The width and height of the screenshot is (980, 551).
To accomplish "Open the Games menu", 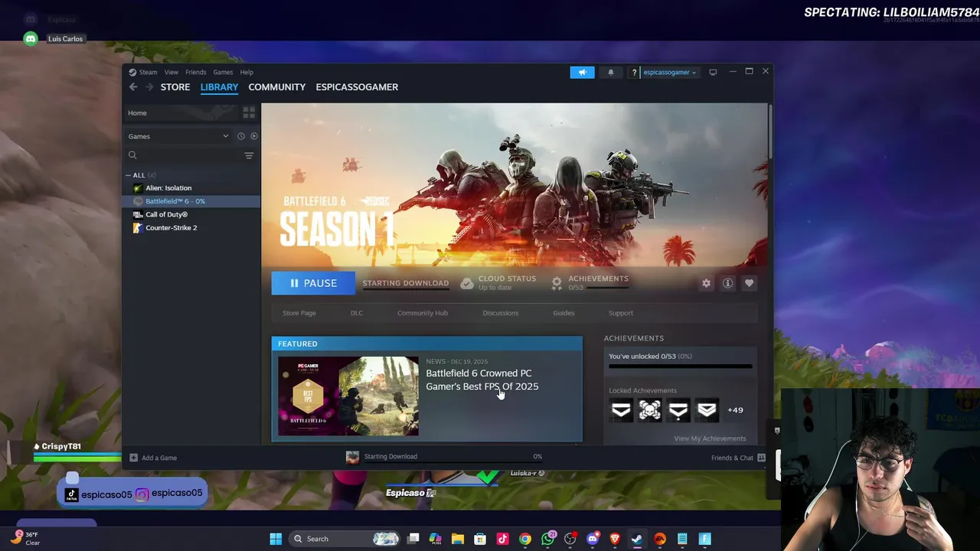I will click(223, 72).
